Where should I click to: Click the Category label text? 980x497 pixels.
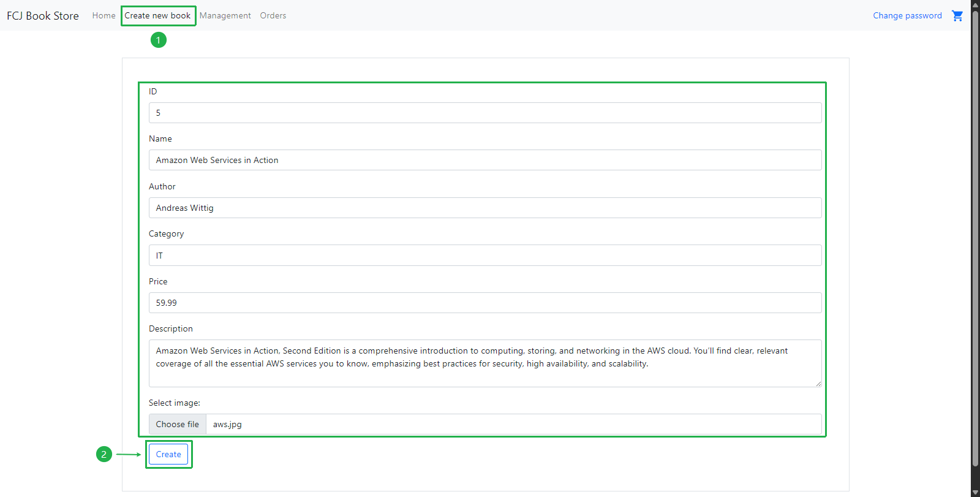click(166, 233)
